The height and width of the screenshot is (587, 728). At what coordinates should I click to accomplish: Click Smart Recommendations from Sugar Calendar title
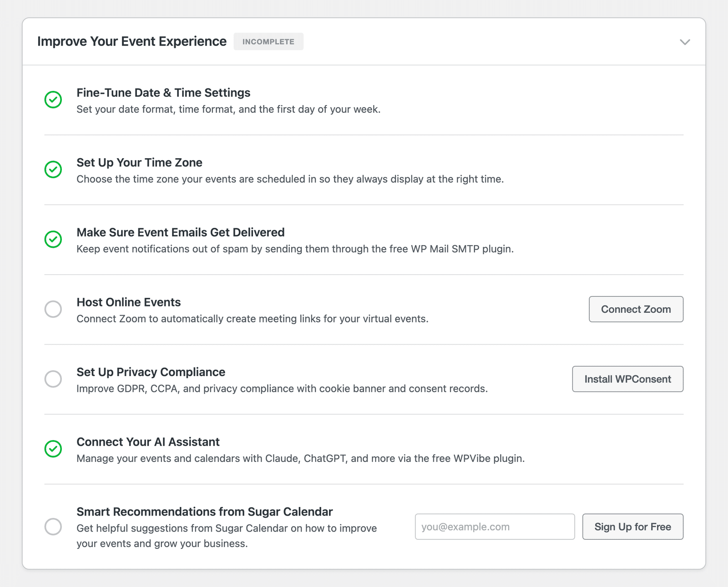pos(205,512)
